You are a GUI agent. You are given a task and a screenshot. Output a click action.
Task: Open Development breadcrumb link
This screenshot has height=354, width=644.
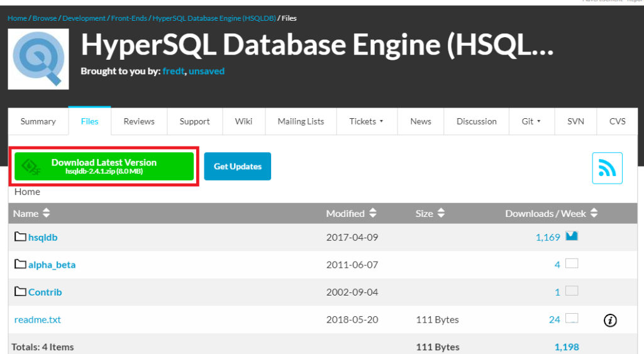click(84, 18)
